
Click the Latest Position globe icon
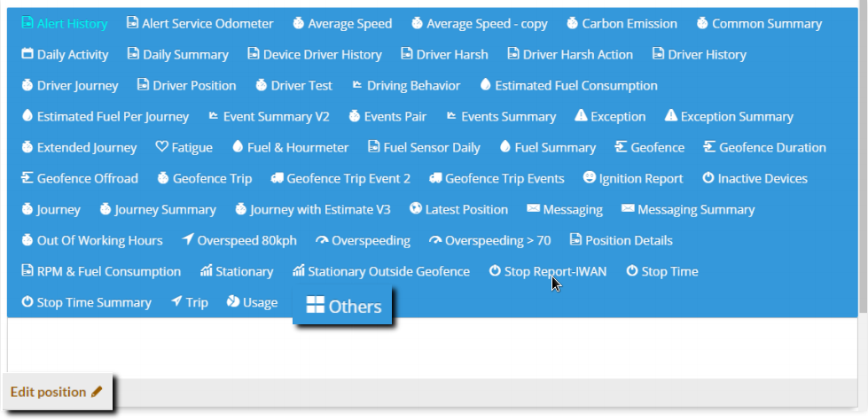tap(415, 210)
